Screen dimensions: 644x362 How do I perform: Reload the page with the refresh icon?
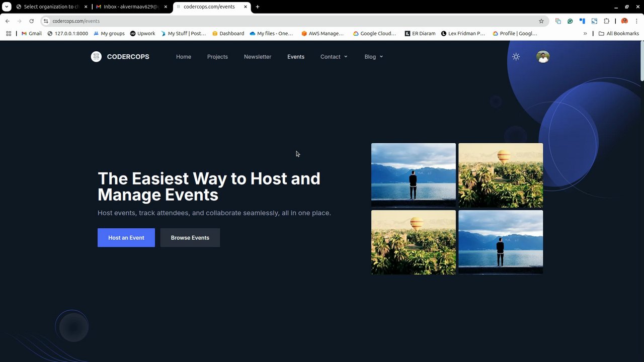click(31, 21)
